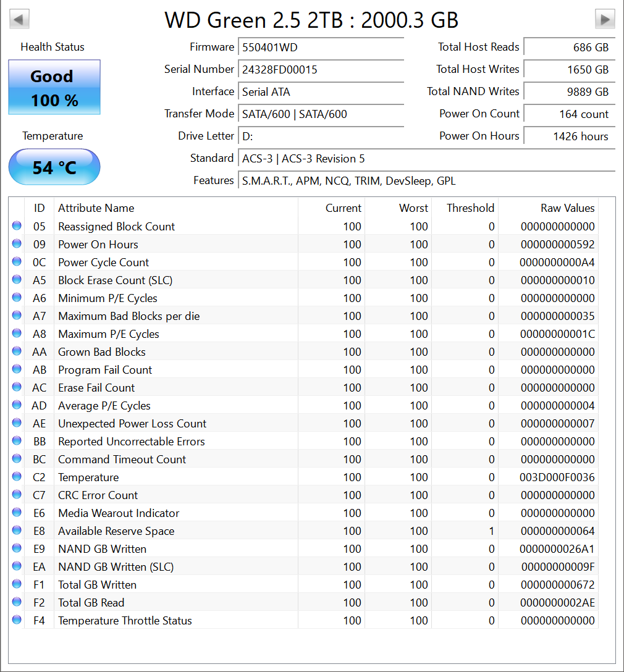Click status icon of Command Timeout Count row

click(x=17, y=458)
